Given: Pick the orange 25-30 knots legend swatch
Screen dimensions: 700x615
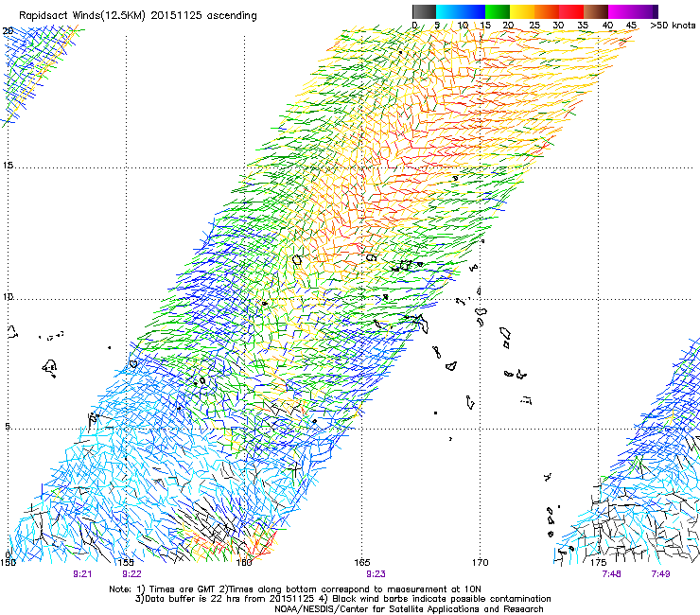Looking at the screenshot, I should click(x=547, y=11).
